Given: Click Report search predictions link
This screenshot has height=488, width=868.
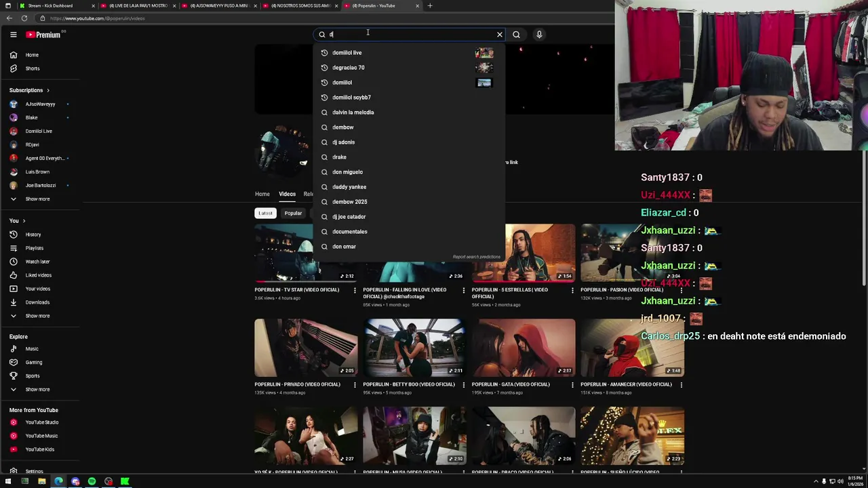Looking at the screenshot, I should click(476, 257).
